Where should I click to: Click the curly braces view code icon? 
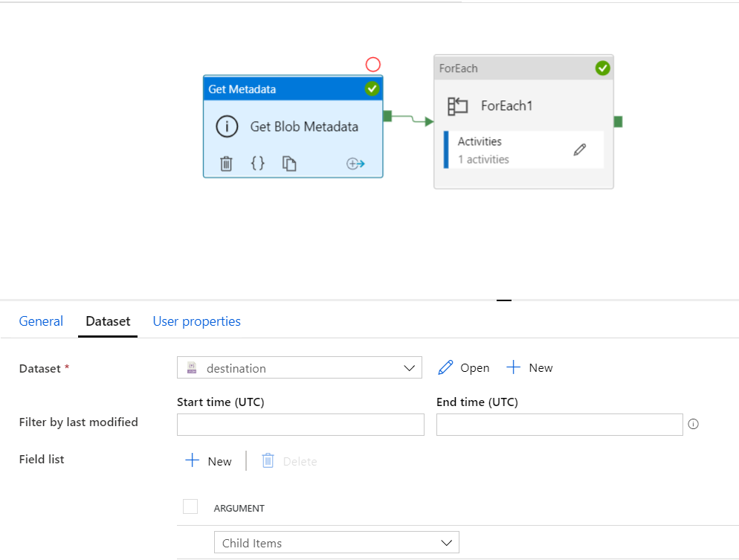coord(257,164)
